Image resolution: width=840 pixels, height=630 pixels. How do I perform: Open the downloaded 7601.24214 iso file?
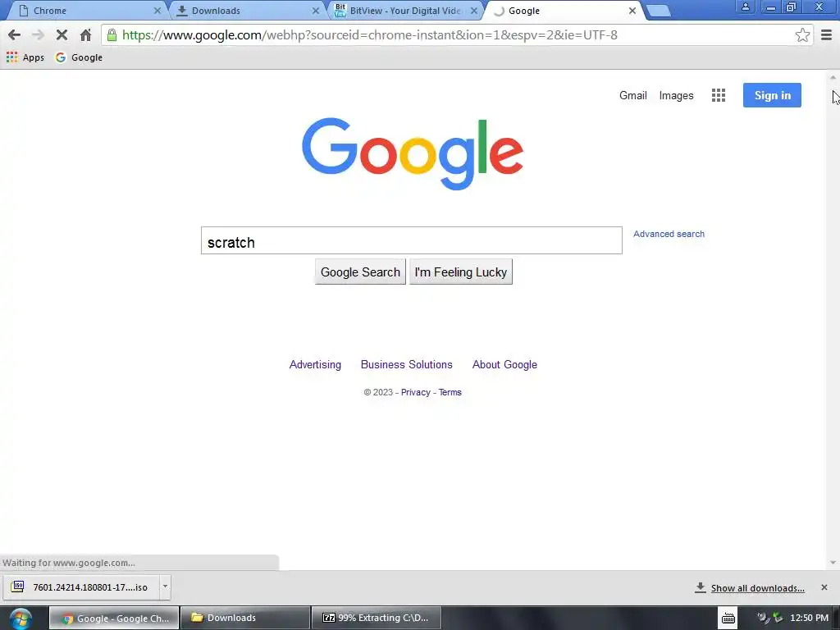tap(82, 587)
